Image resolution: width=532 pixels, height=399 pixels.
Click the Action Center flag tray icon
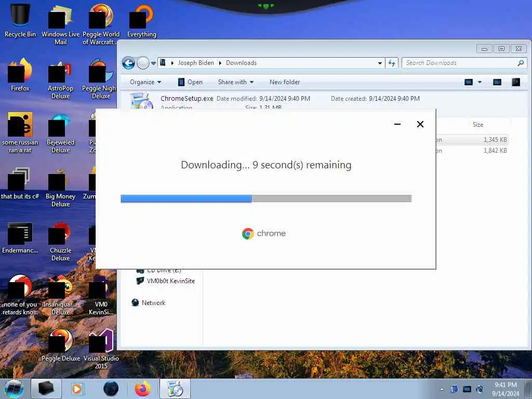coord(454,389)
